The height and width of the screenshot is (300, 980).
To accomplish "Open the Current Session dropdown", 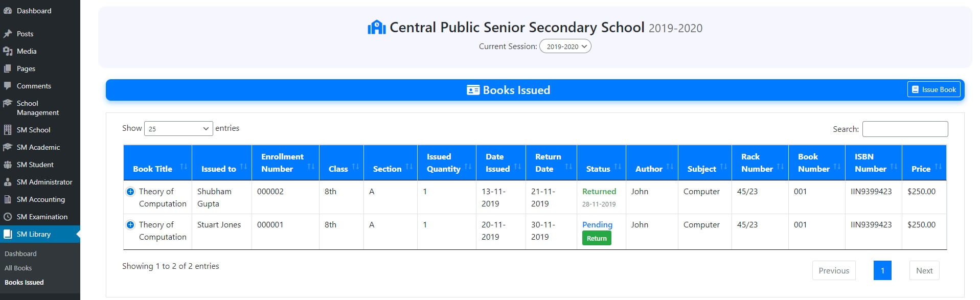I will 565,47.
